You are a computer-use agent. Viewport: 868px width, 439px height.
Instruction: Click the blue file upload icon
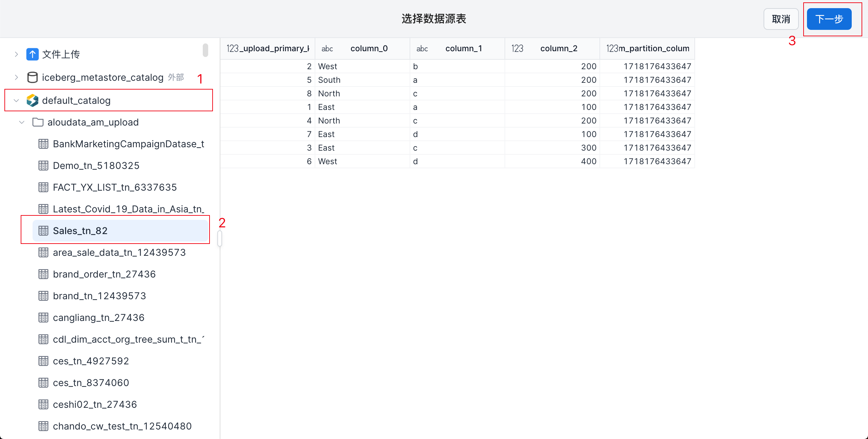pos(32,54)
